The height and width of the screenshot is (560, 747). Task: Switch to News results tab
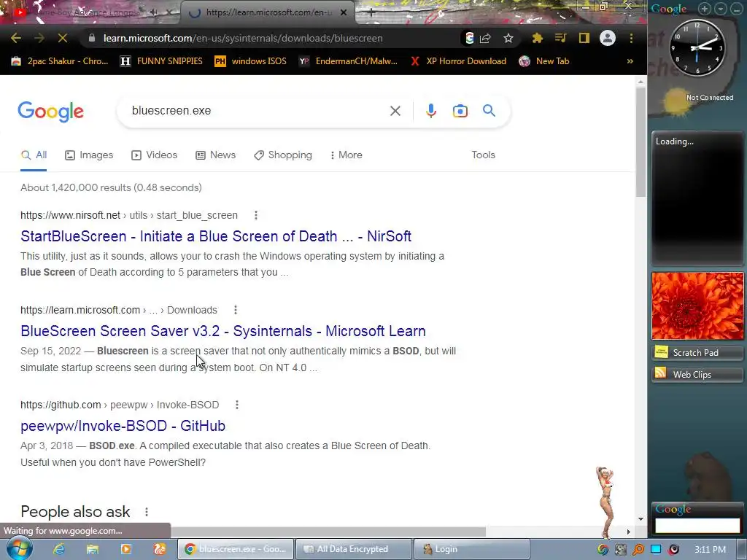point(215,155)
